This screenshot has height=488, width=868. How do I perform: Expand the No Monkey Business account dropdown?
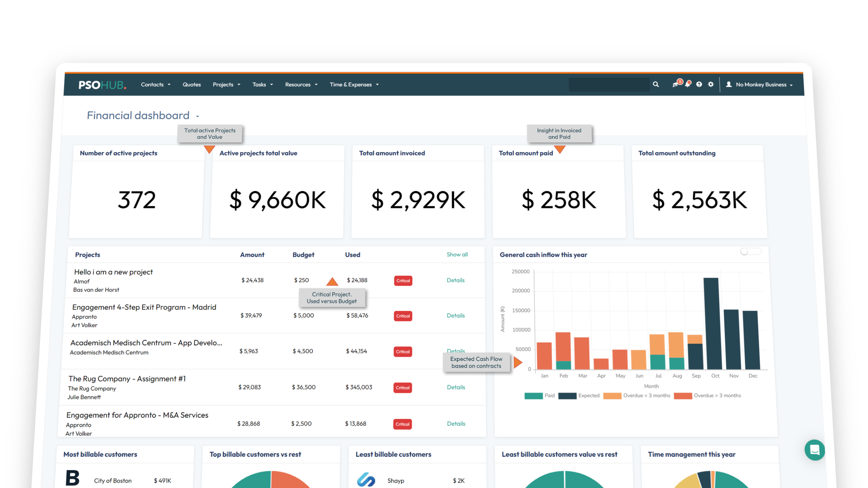[x=791, y=84]
